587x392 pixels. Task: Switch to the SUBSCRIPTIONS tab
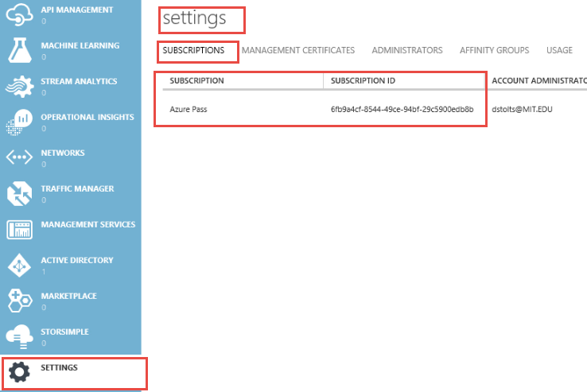pos(193,50)
